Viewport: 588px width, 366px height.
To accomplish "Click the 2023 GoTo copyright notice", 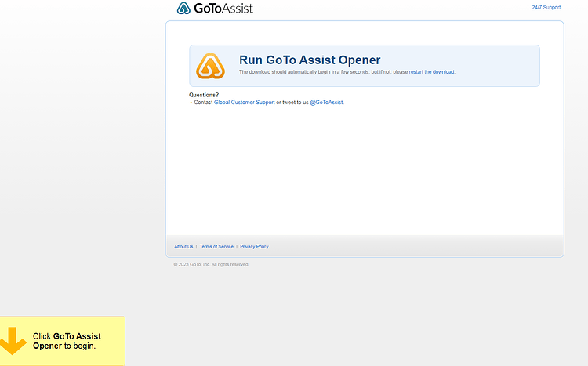I will point(211,264).
